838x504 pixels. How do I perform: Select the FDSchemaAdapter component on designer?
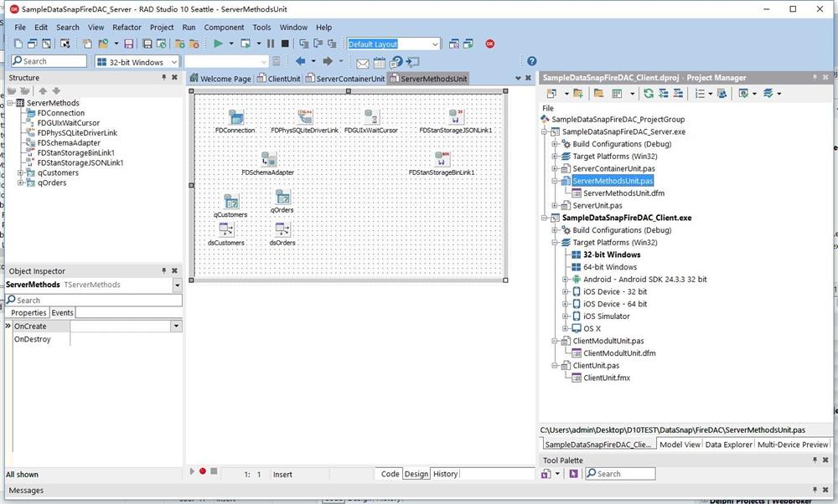pos(269,158)
